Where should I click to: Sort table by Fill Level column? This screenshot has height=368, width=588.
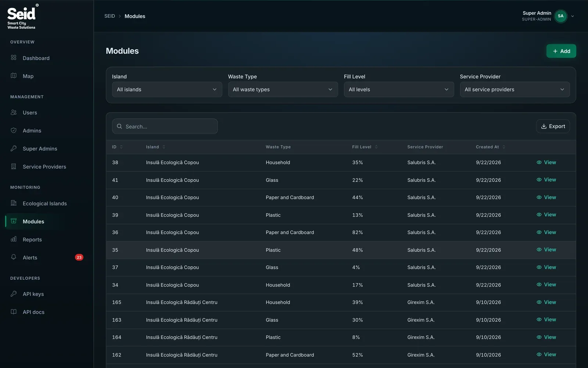365,147
